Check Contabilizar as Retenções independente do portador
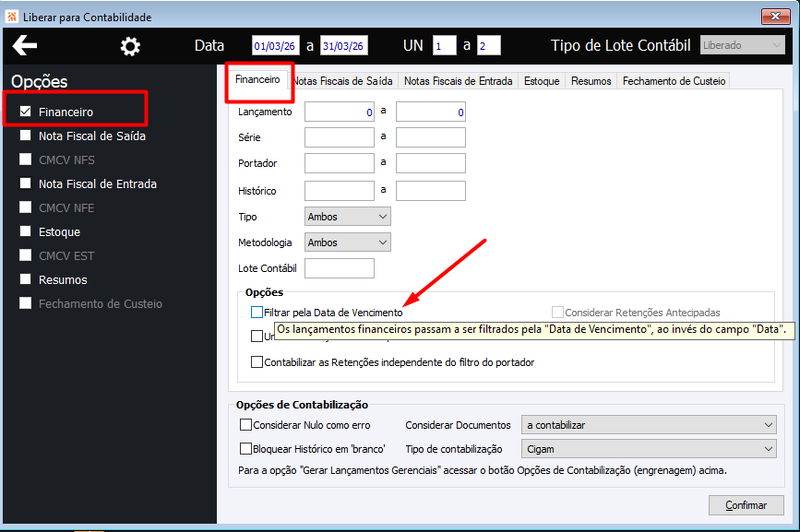 [x=257, y=362]
